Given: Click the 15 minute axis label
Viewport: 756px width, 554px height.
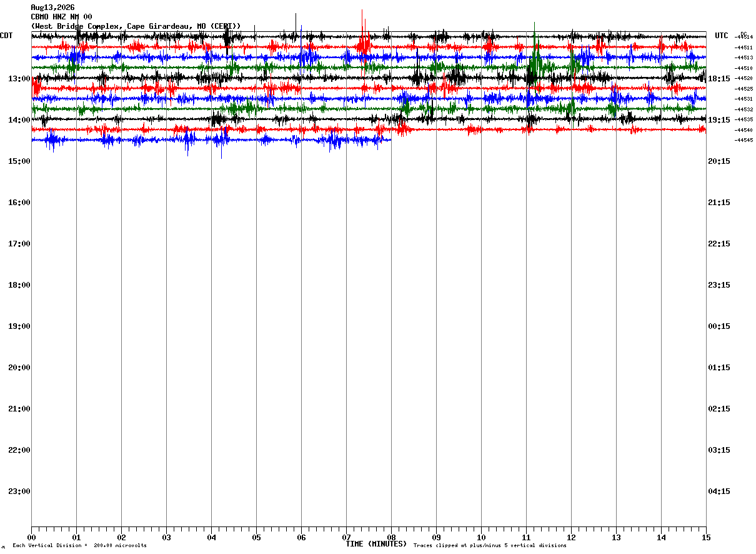Looking at the screenshot, I should (x=706, y=538).
